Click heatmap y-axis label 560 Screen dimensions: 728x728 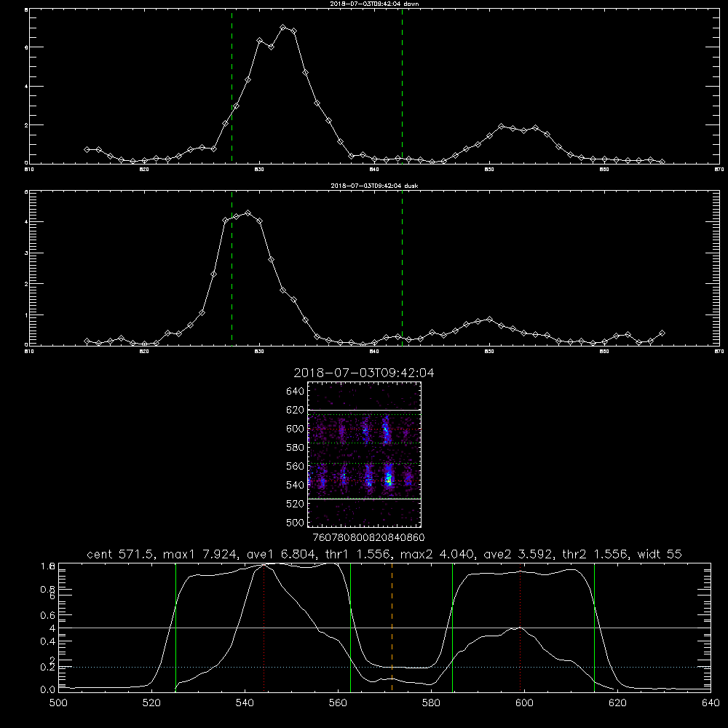pyautogui.click(x=296, y=466)
